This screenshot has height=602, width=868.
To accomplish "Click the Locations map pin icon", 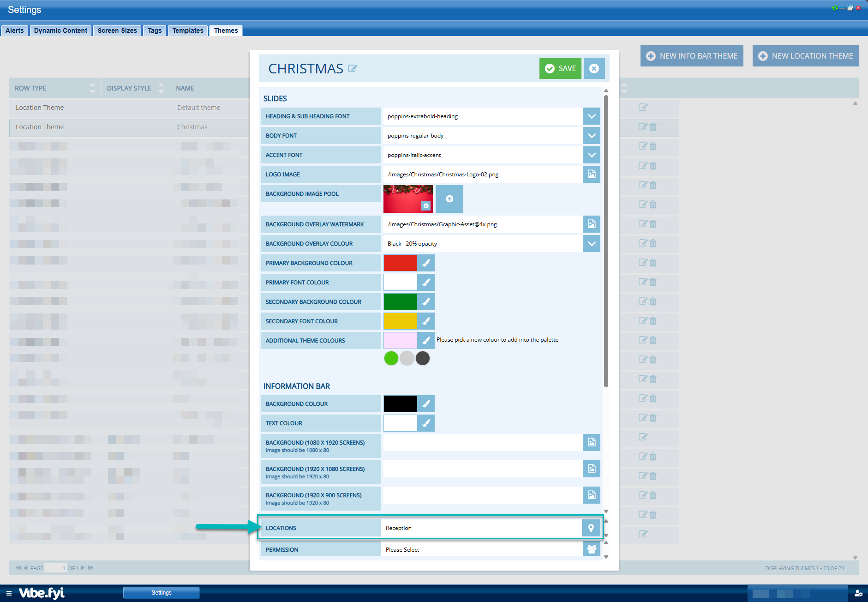I will click(x=591, y=528).
